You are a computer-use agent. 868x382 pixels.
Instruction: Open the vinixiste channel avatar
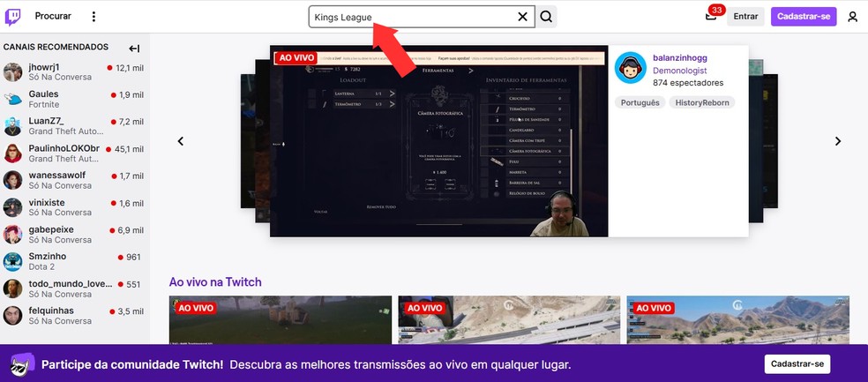12,207
